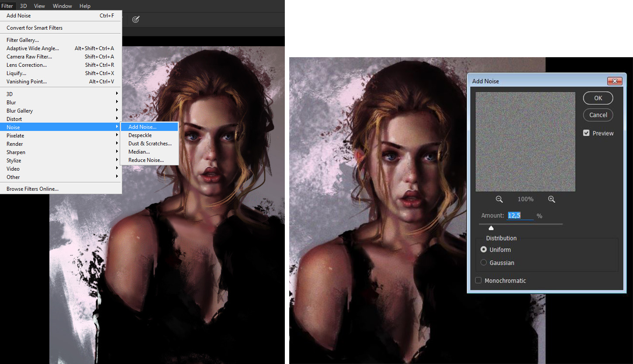Viewport: 633px width, 364px height.
Task: Expand the Distort submenu
Action: click(61, 119)
